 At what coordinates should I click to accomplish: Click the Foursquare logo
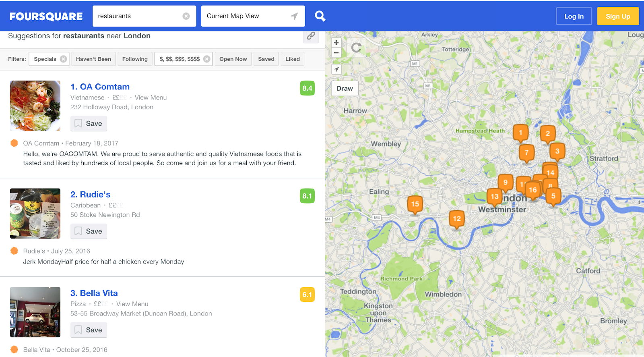[x=46, y=17]
